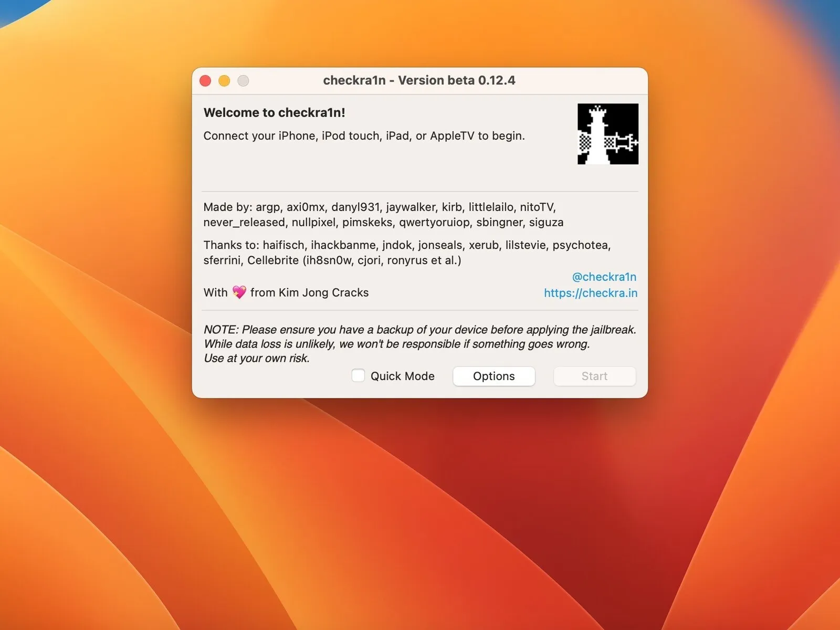The width and height of the screenshot is (840, 630).
Task: Open the Options button
Action: click(x=494, y=376)
